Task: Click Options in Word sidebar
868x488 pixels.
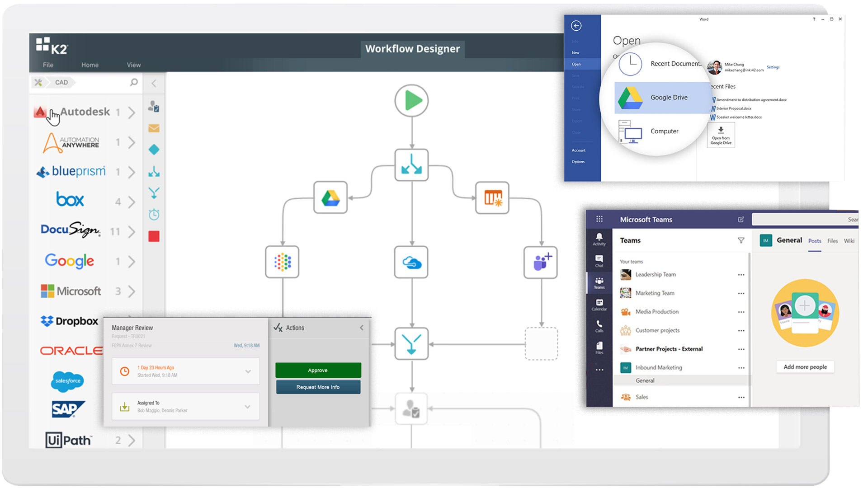Action: [x=578, y=162]
